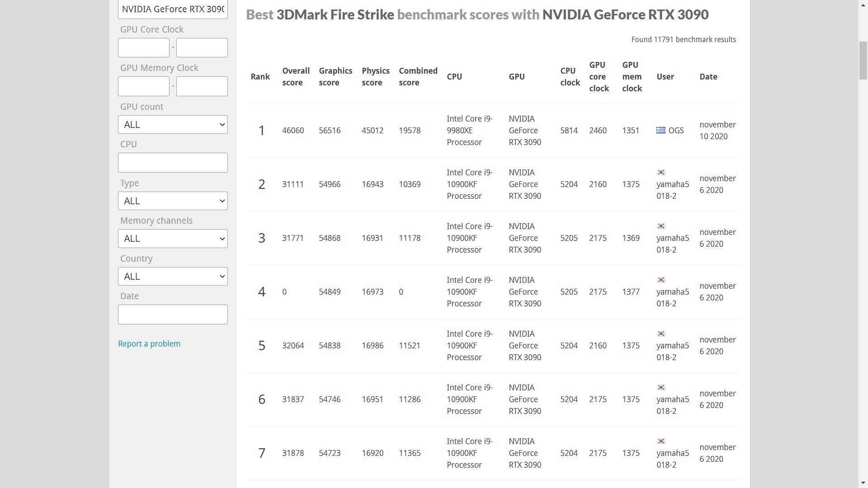Viewport: 868px width, 488px height.
Task: Click the GPU Core Clock maximum field
Action: 202,47
